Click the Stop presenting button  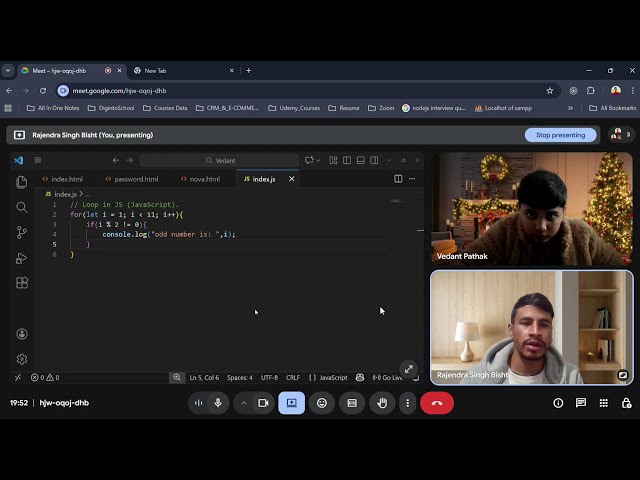[x=560, y=135]
